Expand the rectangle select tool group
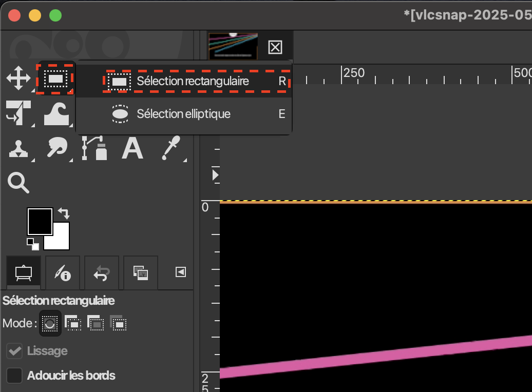 pyautogui.click(x=56, y=79)
